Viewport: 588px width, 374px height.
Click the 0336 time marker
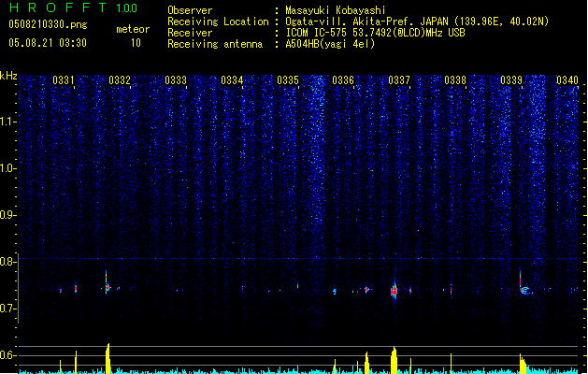pyautogui.click(x=343, y=79)
